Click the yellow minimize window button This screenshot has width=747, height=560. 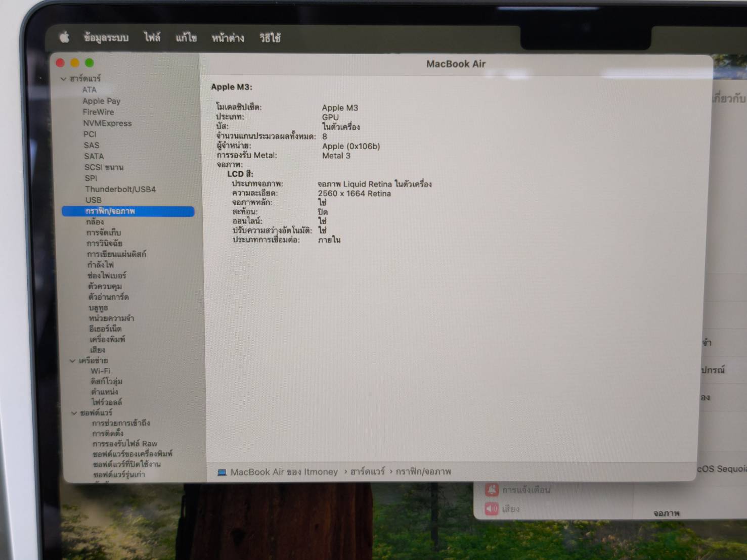(75, 63)
